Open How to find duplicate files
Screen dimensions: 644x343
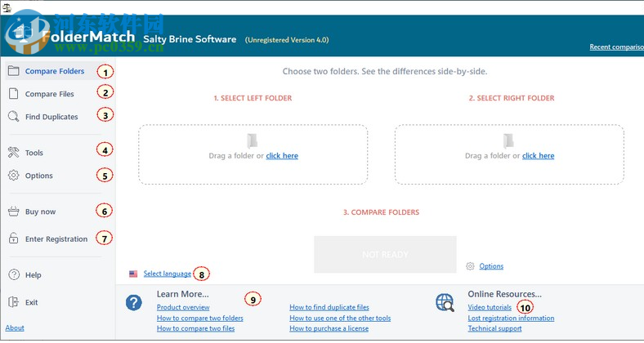pos(329,307)
